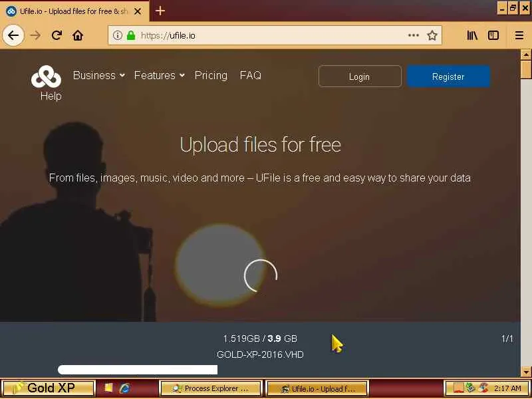The image size is (532, 399).
Task: Show site information icon in address bar
Action: click(118, 35)
